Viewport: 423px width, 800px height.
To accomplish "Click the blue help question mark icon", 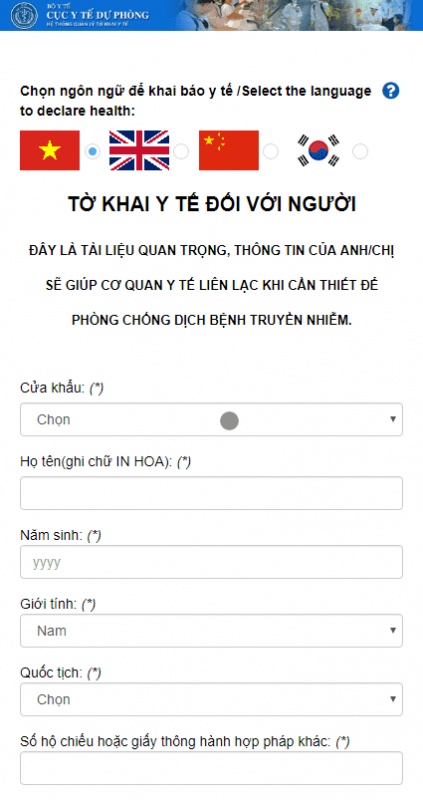I will point(390,91).
